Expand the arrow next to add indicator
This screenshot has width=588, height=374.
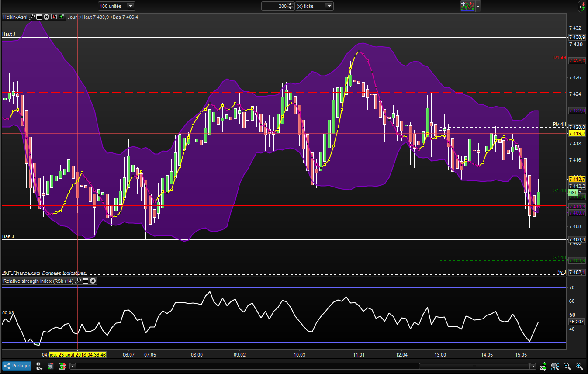click(478, 6)
